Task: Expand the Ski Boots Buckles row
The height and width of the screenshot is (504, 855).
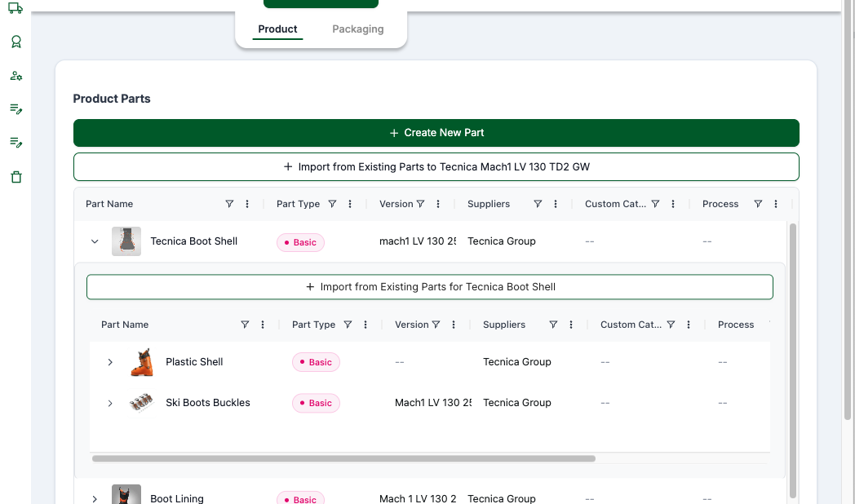Action: tap(110, 403)
